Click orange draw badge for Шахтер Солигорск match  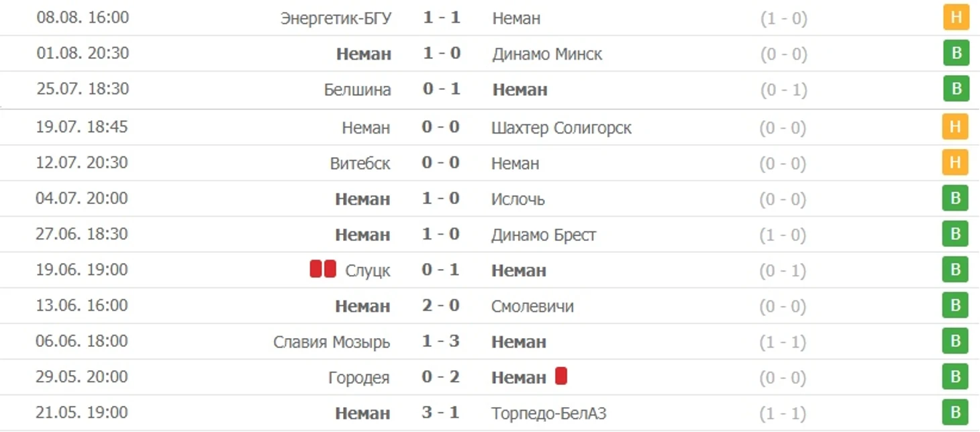coord(955,127)
